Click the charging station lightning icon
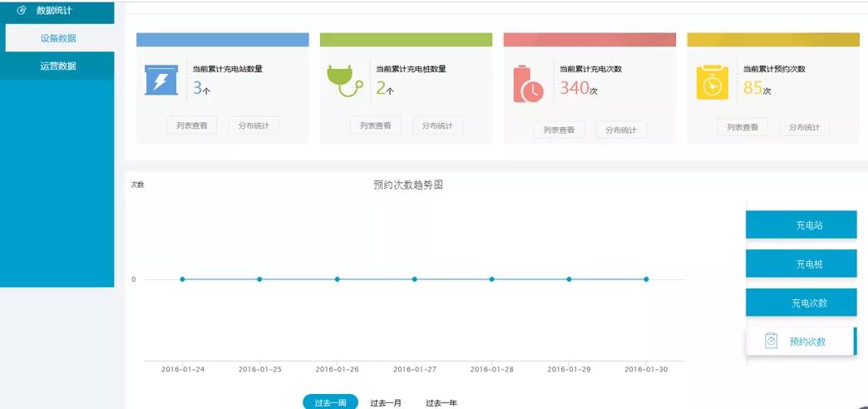The height and width of the screenshot is (409, 868). tap(161, 81)
